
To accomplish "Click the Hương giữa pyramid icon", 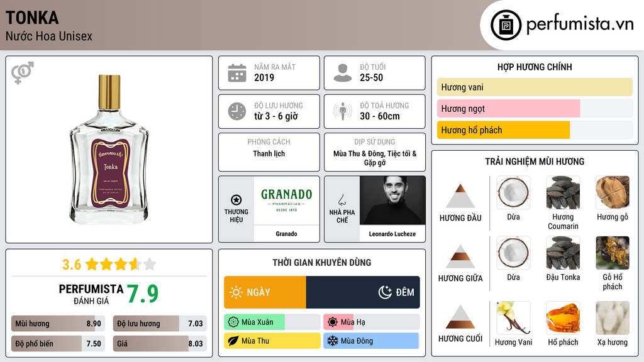I will pyautogui.click(x=460, y=256).
